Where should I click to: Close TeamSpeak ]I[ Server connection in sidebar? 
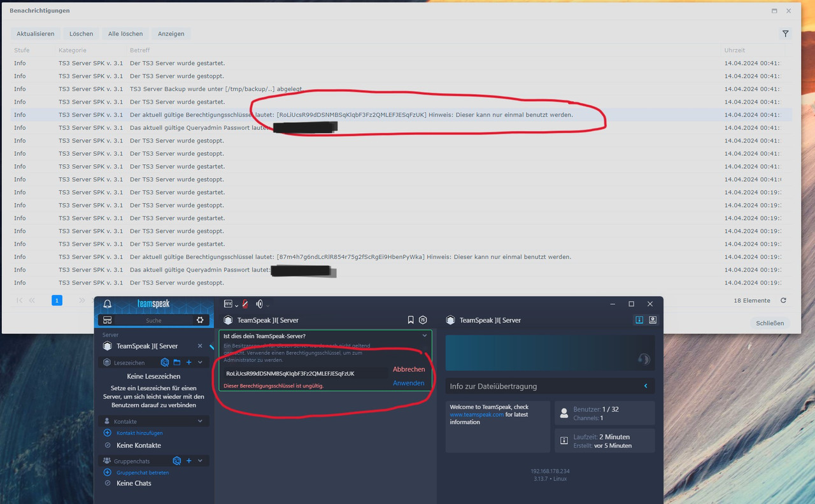tap(200, 346)
